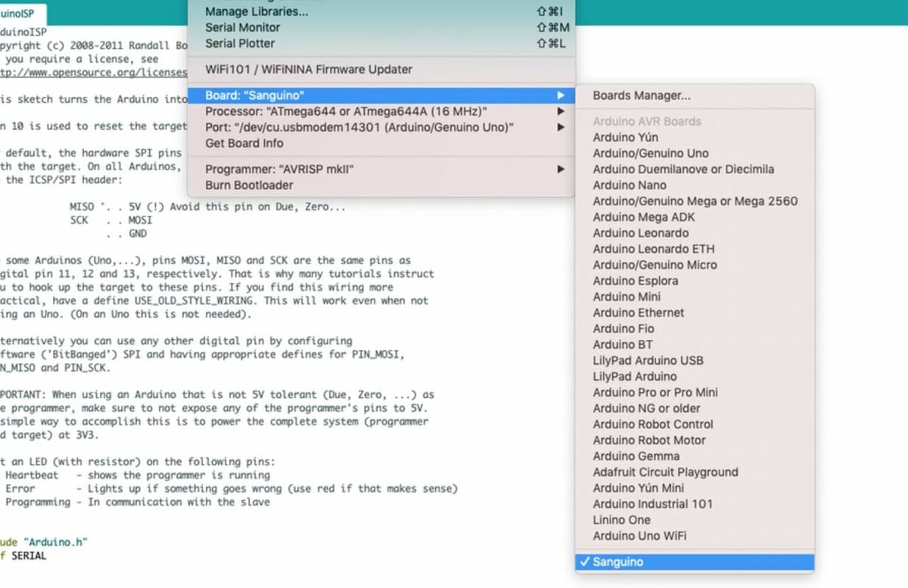Select Arduino Ethernet board

point(695,312)
